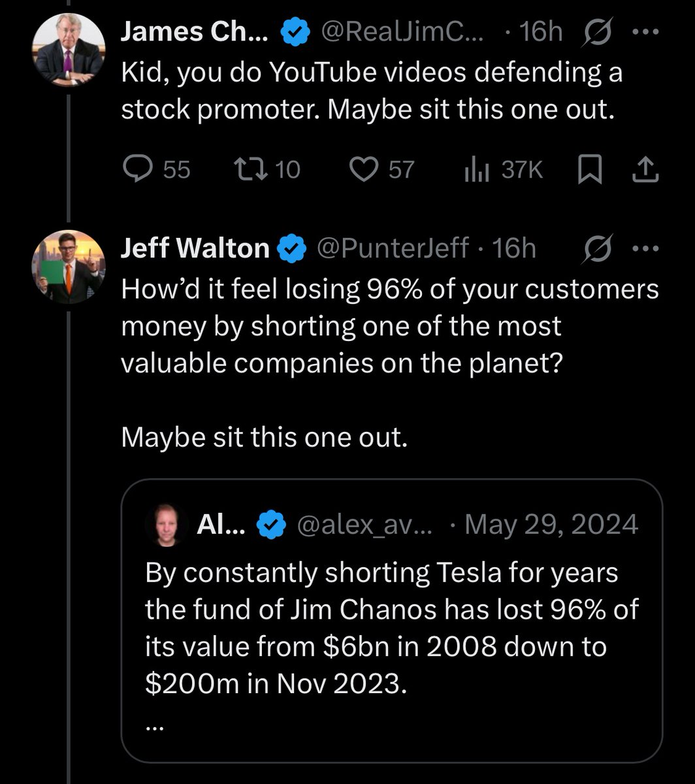
Task: Open the quoted tweet about Jim Chanos's fund
Action: click(392, 620)
